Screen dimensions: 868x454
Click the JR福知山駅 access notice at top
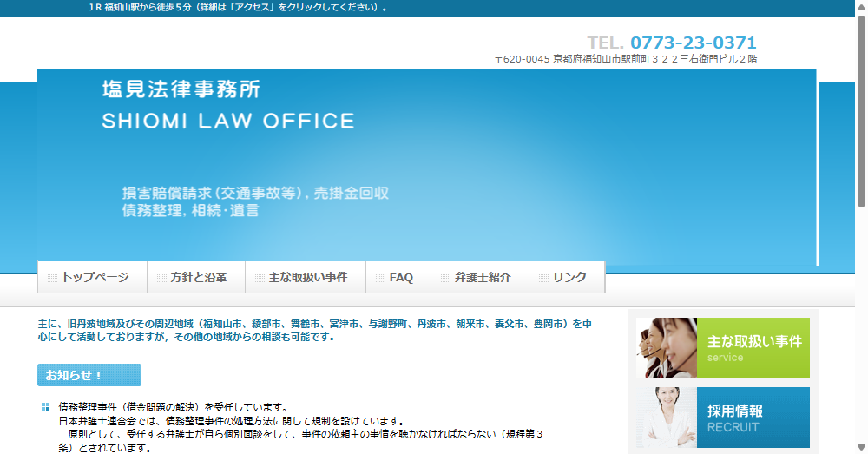pos(237,7)
